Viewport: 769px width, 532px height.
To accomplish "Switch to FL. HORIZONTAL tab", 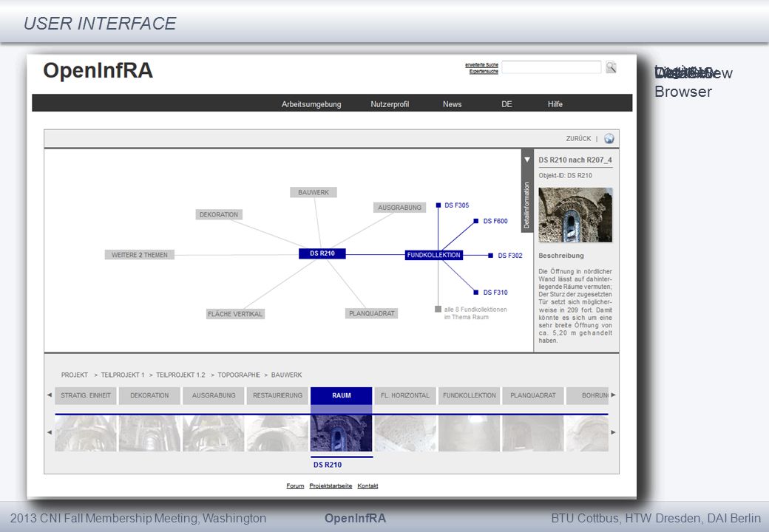I will pyautogui.click(x=405, y=395).
